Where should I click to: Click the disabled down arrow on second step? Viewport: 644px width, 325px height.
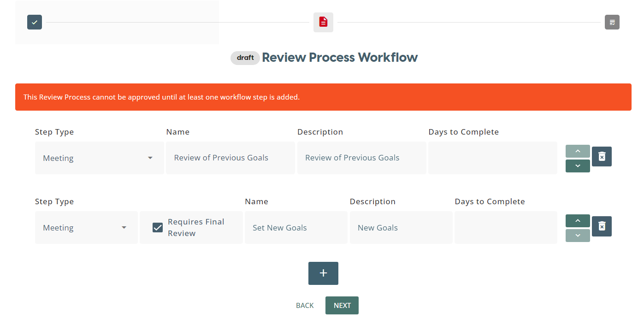pos(578,236)
